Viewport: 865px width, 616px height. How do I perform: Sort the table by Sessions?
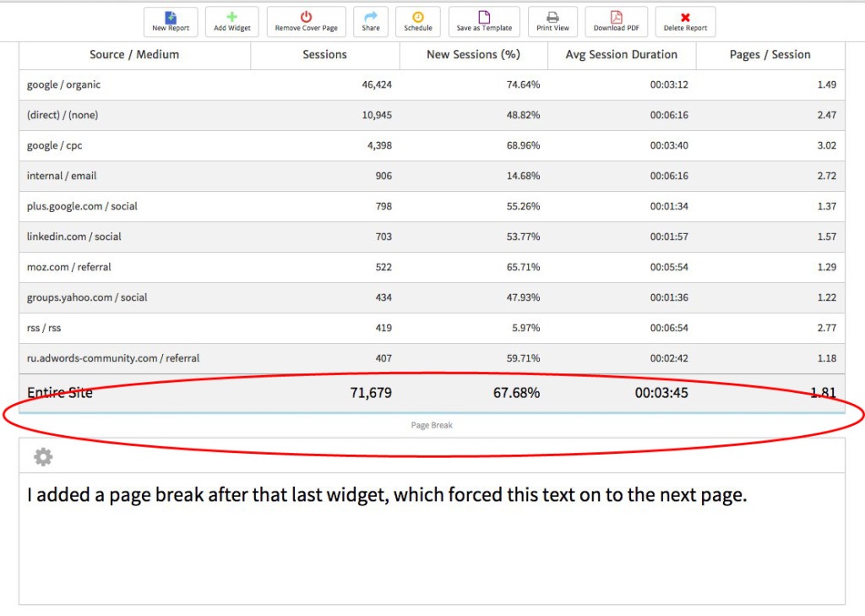[324, 54]
